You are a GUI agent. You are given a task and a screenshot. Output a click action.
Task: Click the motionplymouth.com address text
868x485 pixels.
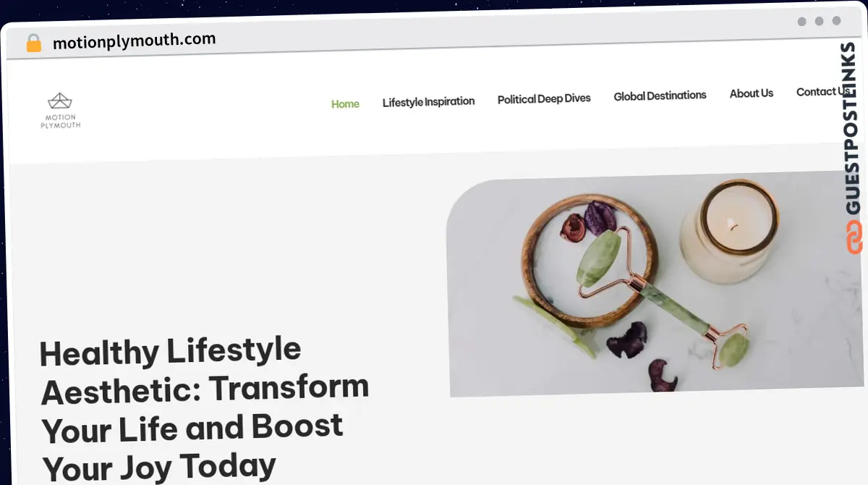[x=134, y=41]
